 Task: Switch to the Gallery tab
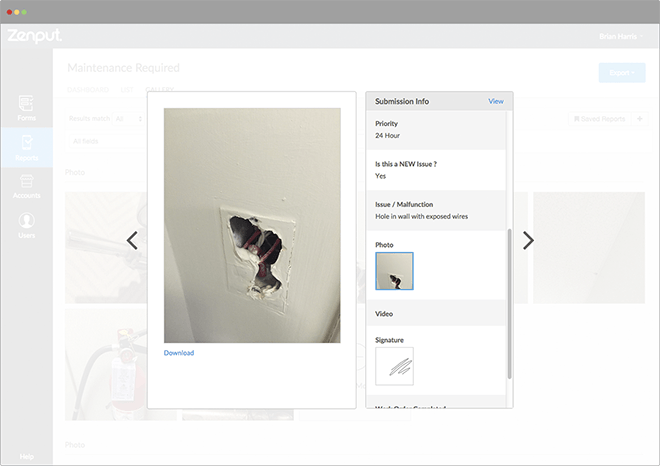pos(159,89)
